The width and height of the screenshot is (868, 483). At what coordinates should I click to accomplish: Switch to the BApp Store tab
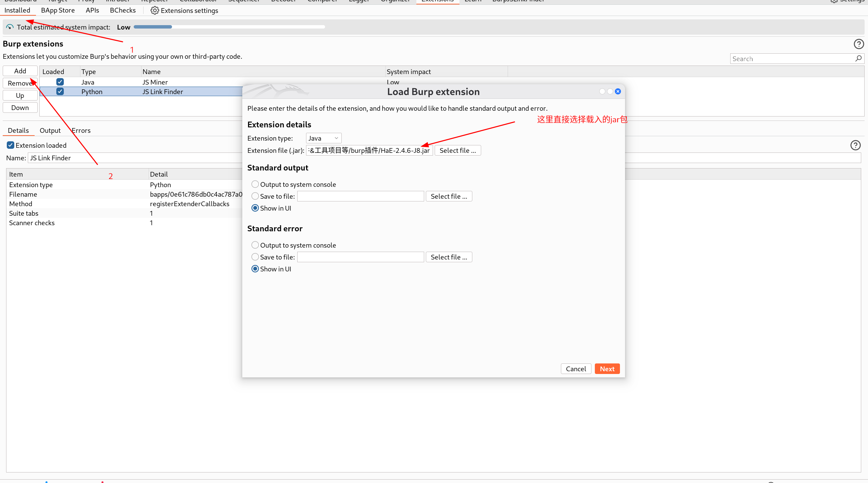coord(58,11)
